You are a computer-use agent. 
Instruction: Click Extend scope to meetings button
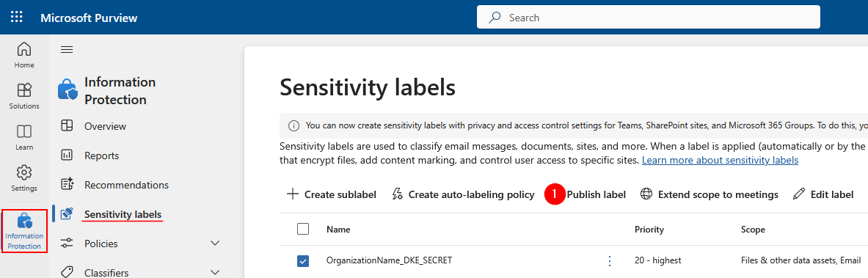click(709, 194)
